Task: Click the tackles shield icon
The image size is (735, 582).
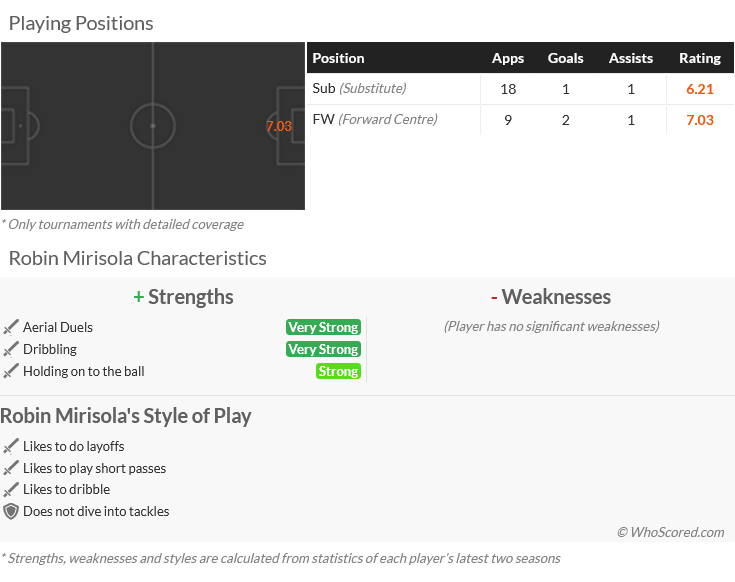Action: pos(11,511)
